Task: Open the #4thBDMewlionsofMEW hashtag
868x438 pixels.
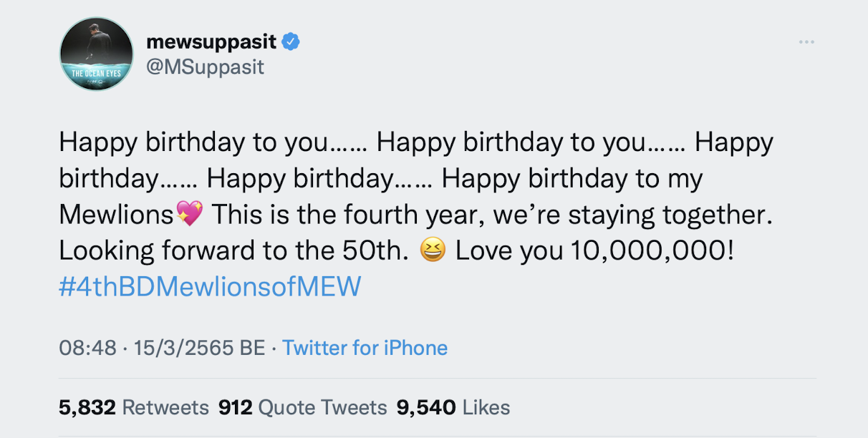Action: [x=210, y=287]
